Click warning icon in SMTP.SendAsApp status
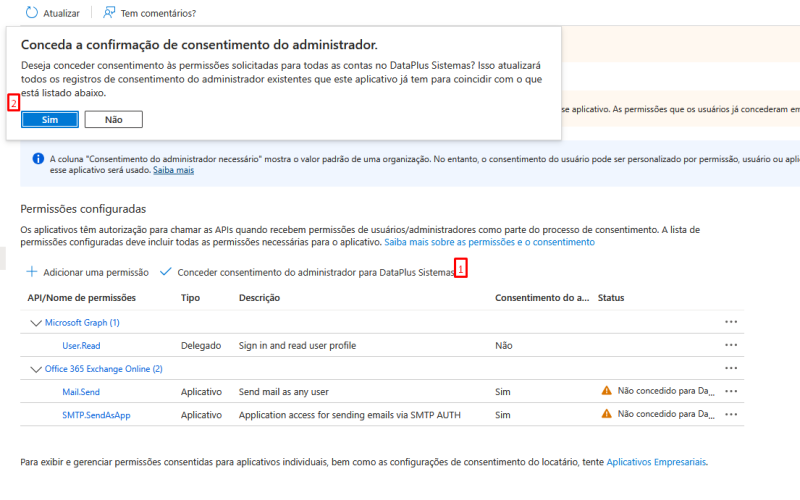 point(607,414)
